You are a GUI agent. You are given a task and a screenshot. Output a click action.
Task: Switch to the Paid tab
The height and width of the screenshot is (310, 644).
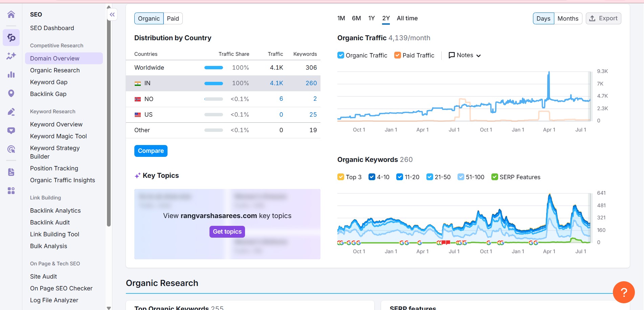[173, 19]
